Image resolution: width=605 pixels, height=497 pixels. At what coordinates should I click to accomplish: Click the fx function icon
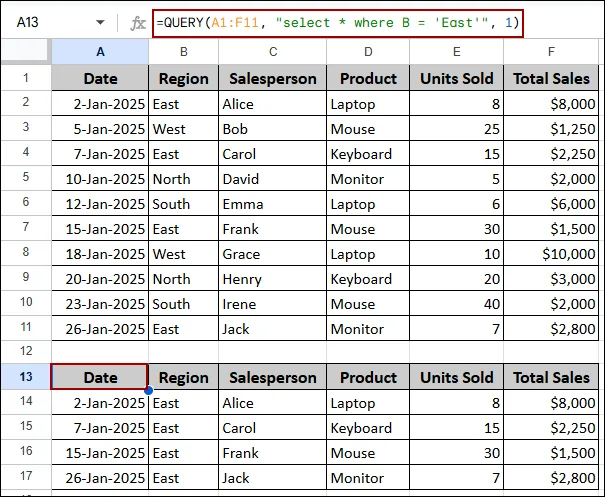click(138, 23)
